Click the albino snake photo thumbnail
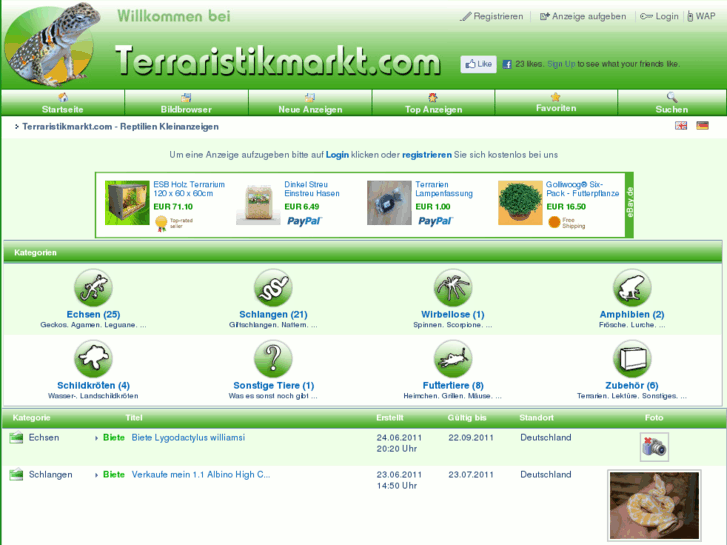727x545 pixels. pyautogui.click(x=654, y=505)
